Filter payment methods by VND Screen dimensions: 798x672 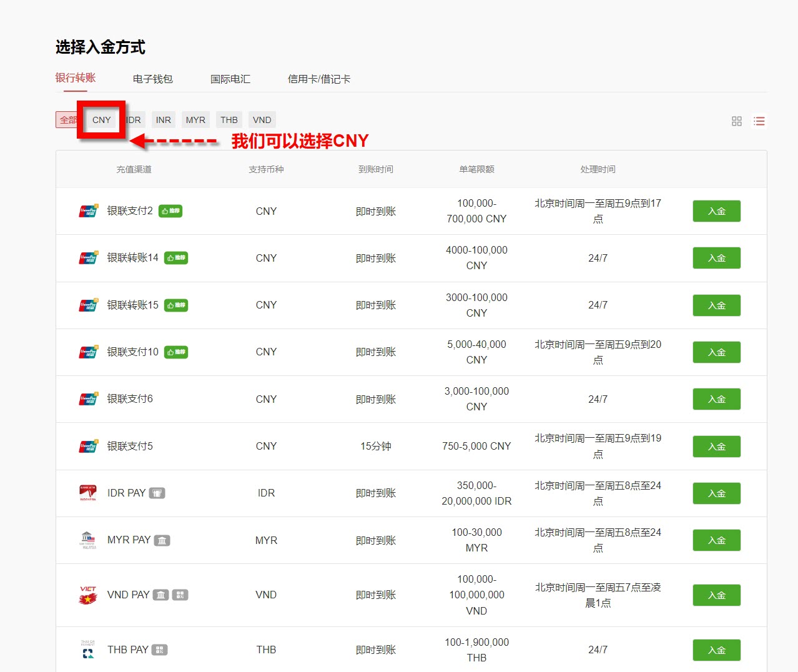tap(262, 120)
